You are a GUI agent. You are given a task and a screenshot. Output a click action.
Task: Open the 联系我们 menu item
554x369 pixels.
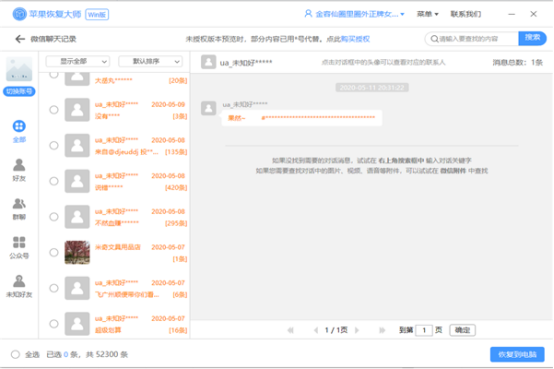pyautogui.click(x=465, y=14)
